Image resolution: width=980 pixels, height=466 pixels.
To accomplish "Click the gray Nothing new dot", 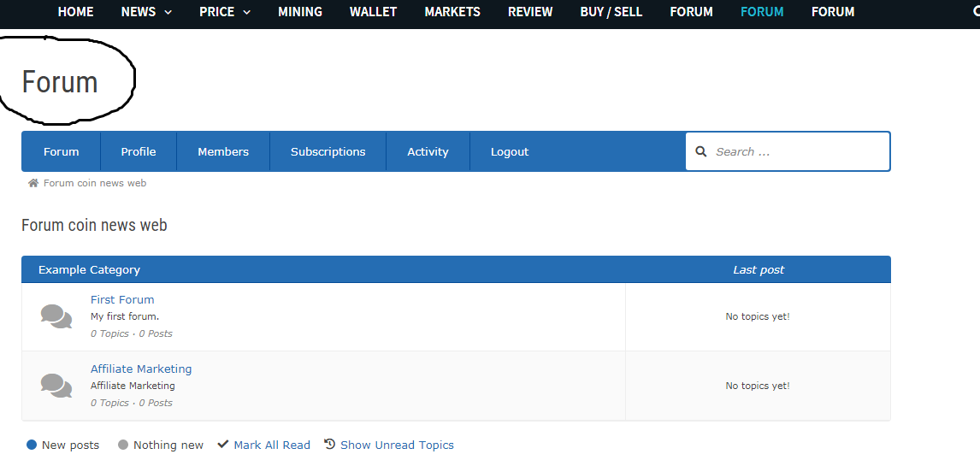I will [x=123, y=445].
